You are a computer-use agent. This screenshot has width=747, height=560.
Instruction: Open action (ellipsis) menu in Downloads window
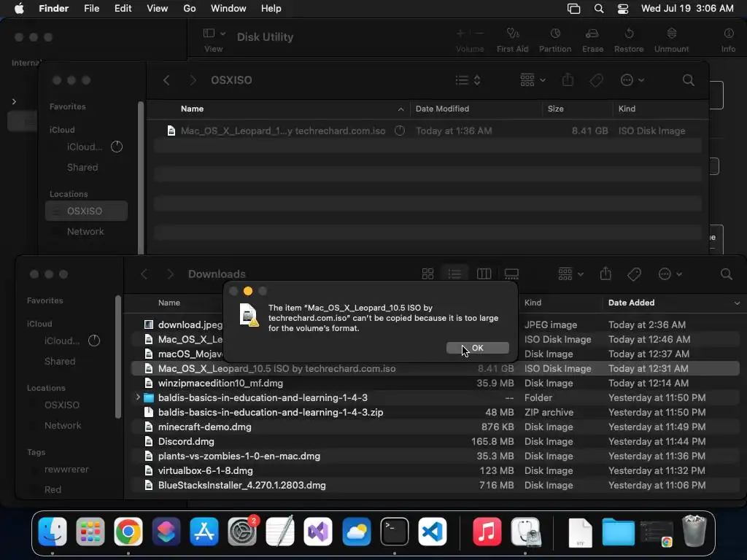click(x=670, y=274)
